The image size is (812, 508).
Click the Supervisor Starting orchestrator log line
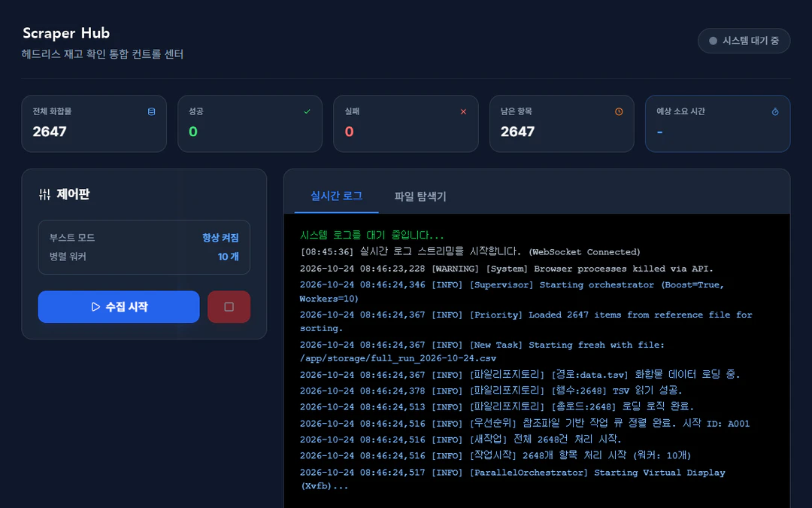point(512,292)
